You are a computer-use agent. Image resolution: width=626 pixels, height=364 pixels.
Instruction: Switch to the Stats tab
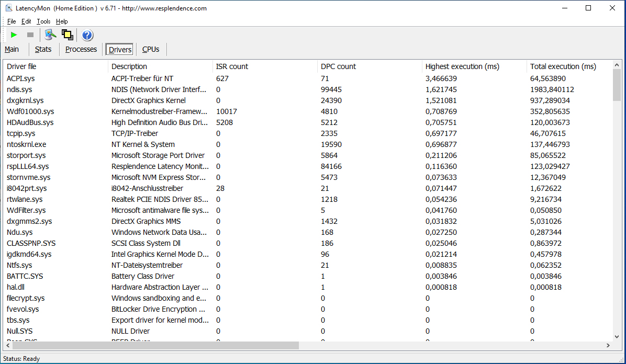43,49
